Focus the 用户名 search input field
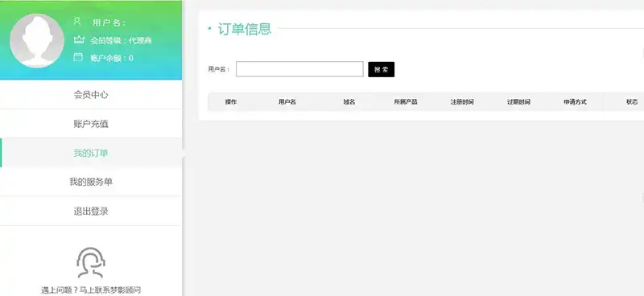 click(299, 69)
